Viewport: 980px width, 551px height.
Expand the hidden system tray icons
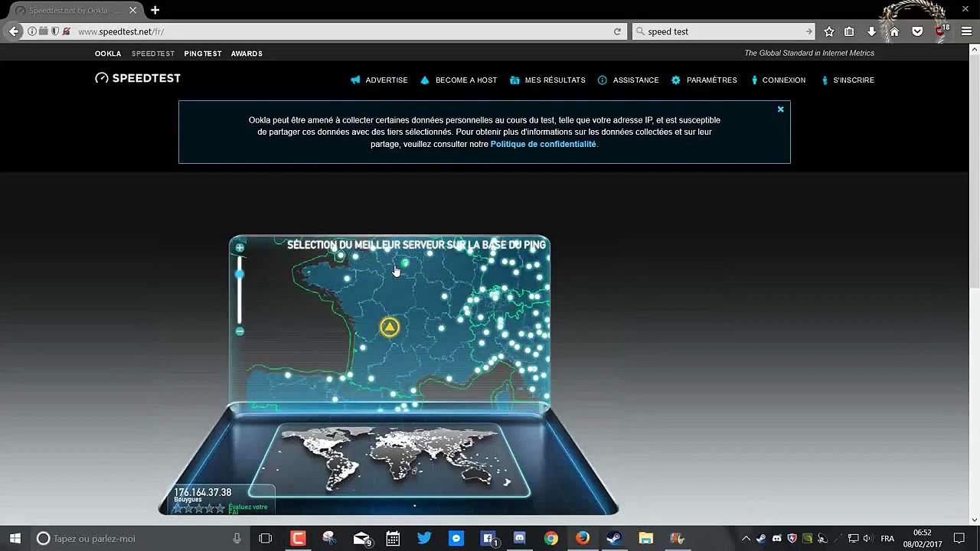(746, 539)
